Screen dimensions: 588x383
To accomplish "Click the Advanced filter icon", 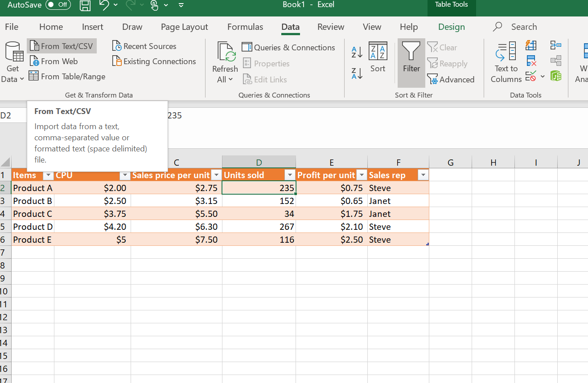I will [x=451, y=80].
